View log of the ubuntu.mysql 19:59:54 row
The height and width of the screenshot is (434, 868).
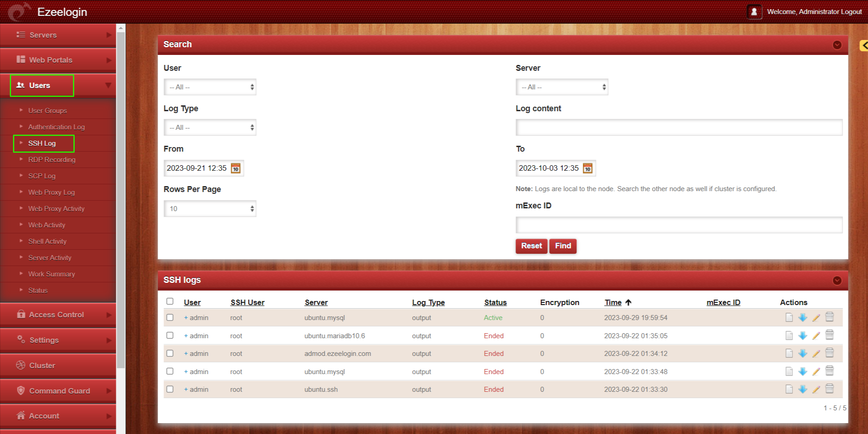(789, 317)
